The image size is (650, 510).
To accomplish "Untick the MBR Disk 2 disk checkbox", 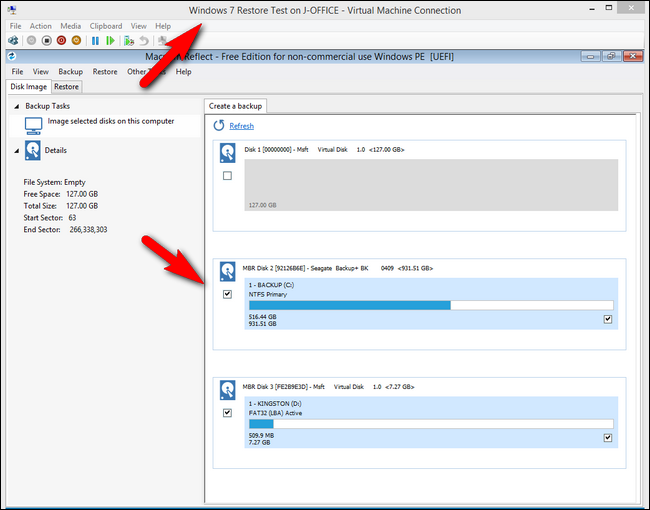I will pos(227,294).
